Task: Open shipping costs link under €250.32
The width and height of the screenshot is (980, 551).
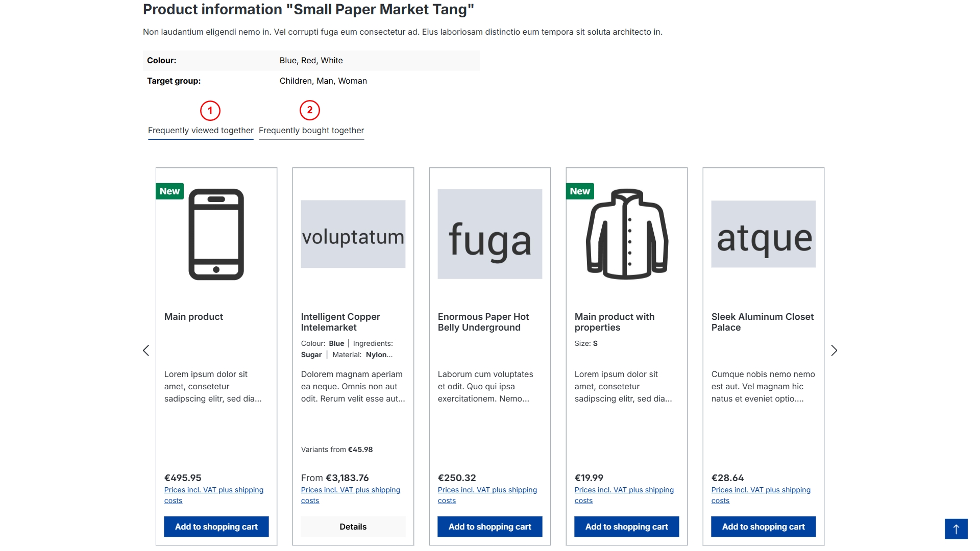Action: pos(487,490)
